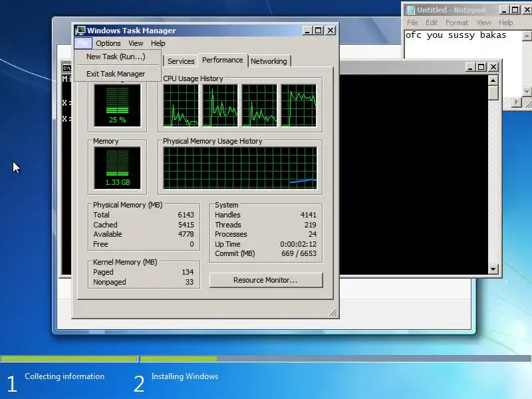
Task: Open the Help menu in Task Manager
Action: tap(158, 43)
